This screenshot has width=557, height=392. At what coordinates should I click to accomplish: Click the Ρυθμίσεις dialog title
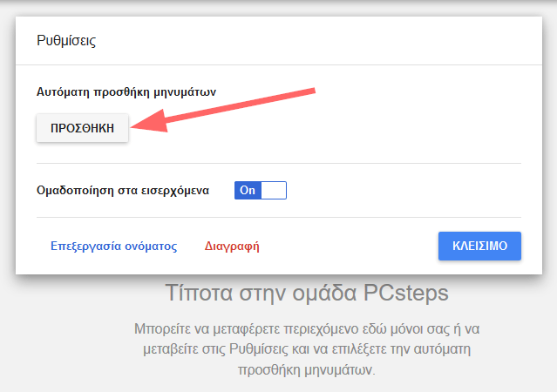[66, 40]
